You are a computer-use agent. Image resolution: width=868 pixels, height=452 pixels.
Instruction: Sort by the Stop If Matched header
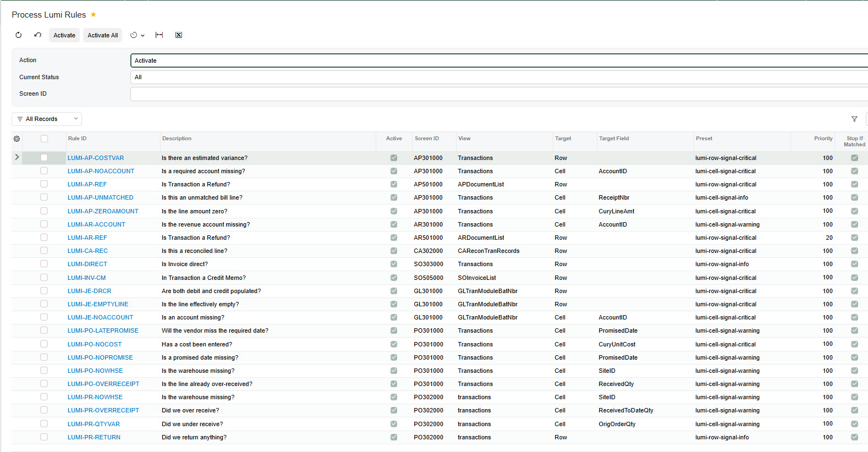click(x=854, y=141)
